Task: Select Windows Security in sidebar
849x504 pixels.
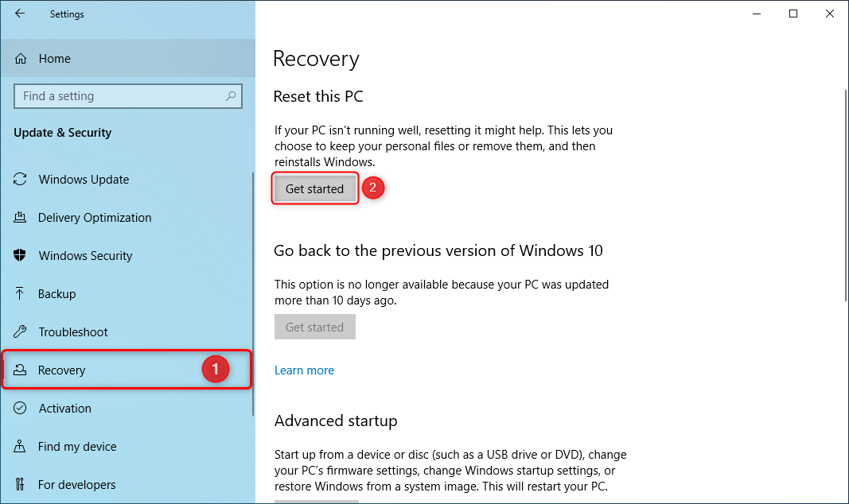Action: [127, 255]
